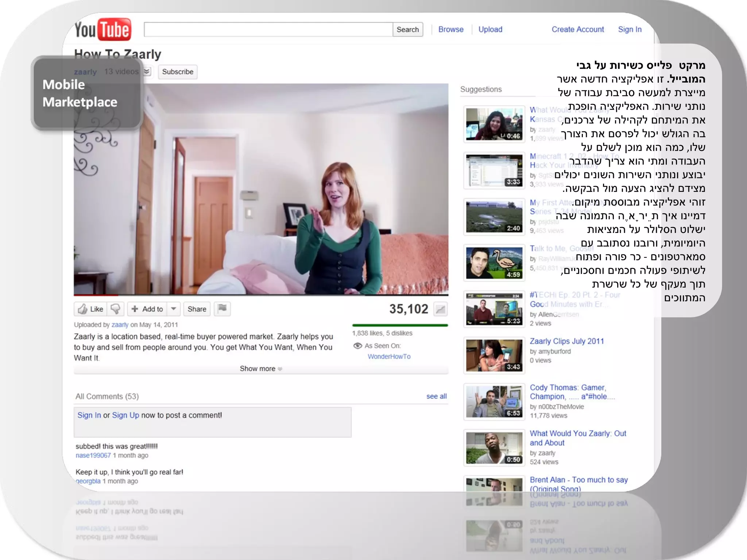Screen dimensions: 747x560
Task: Click the flag report icon
Action: coord(222,308)
